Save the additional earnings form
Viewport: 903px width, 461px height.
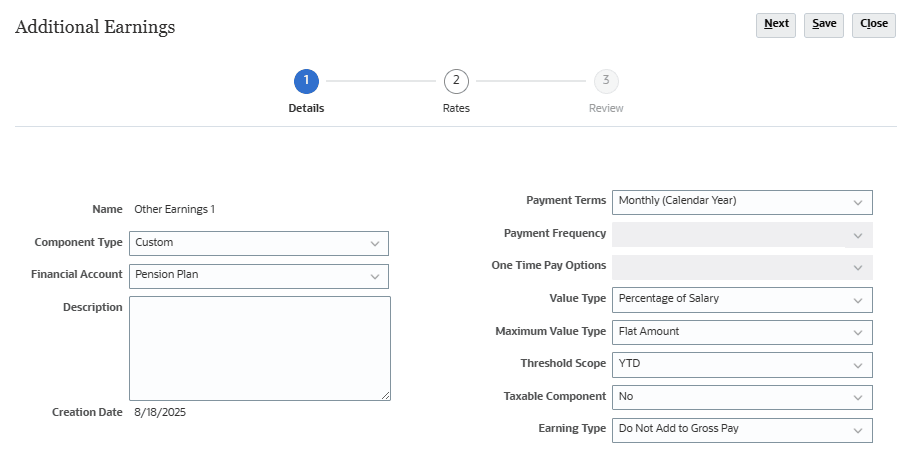tap(824, 25)
